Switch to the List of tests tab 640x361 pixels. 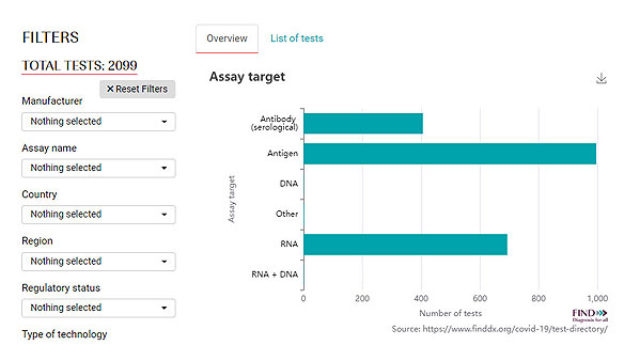click(297, 38)
